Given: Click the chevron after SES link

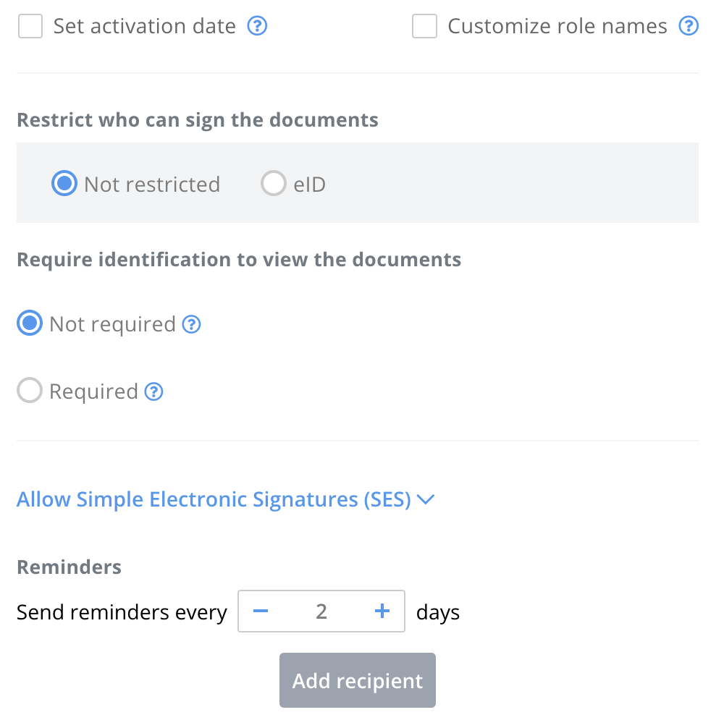Looking at the screenshot, I should point(426,499).
